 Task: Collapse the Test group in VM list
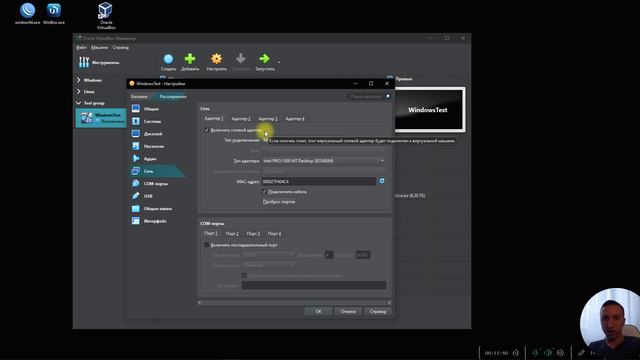(x=78, y=103)
